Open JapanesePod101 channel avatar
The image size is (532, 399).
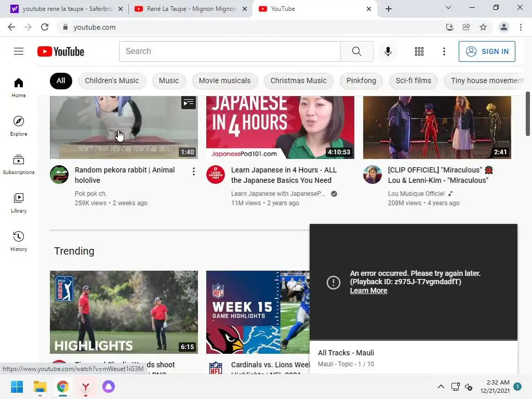pos(216,175)
